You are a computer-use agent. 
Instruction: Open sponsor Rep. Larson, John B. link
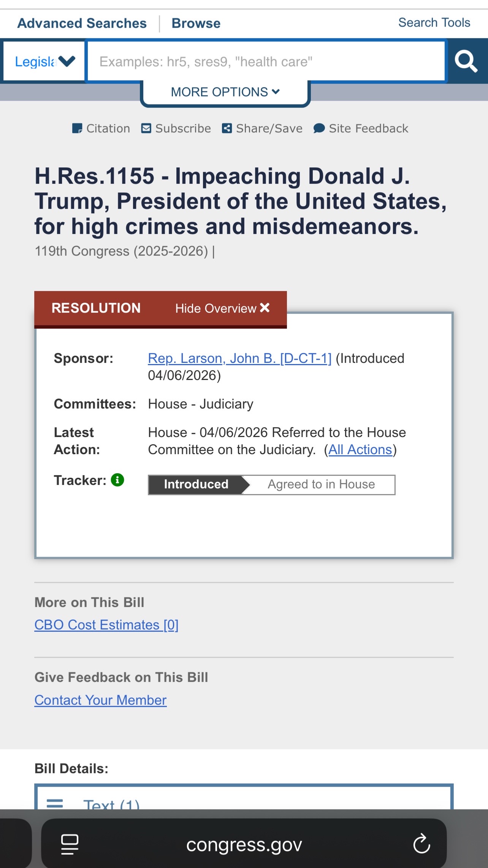[240, 358]
